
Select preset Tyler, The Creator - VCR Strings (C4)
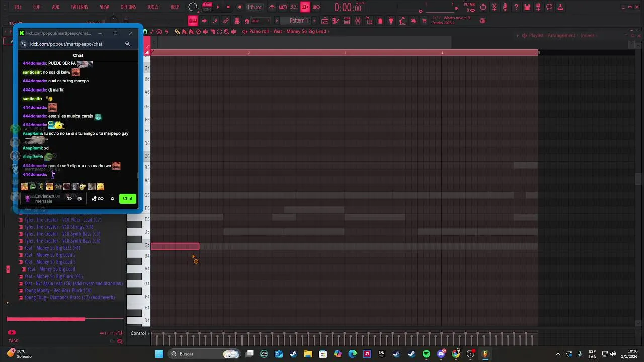coord(59,227)
